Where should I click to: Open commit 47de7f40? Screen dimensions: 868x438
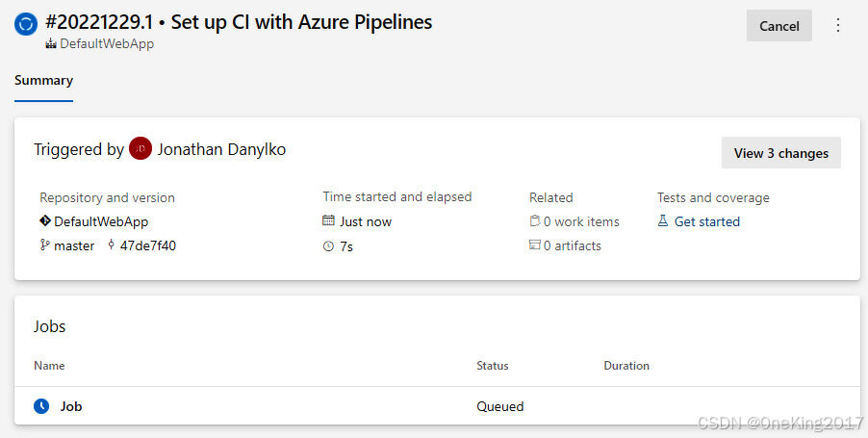point(147,245)
